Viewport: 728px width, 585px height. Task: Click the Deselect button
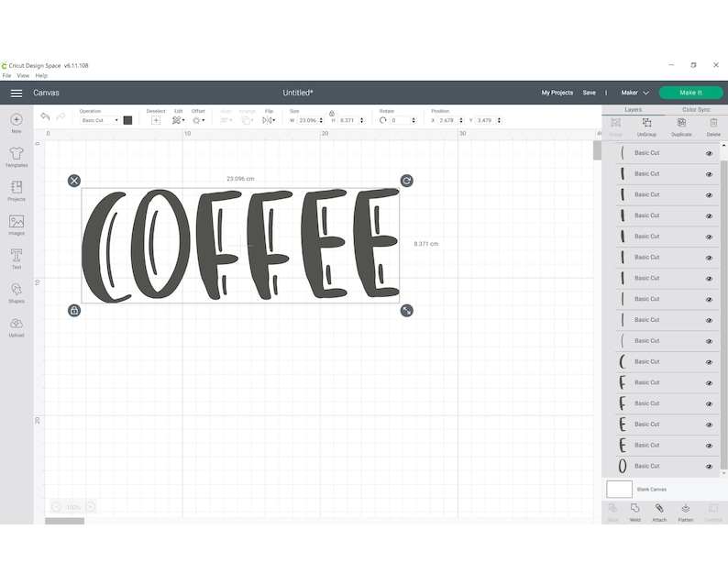(x=156, y=120)
